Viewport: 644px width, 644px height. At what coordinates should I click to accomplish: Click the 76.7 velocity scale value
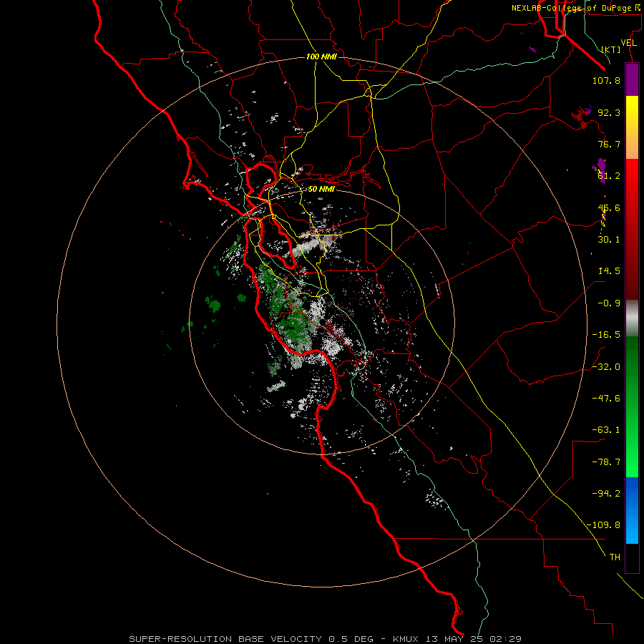(x=609, y=144)
